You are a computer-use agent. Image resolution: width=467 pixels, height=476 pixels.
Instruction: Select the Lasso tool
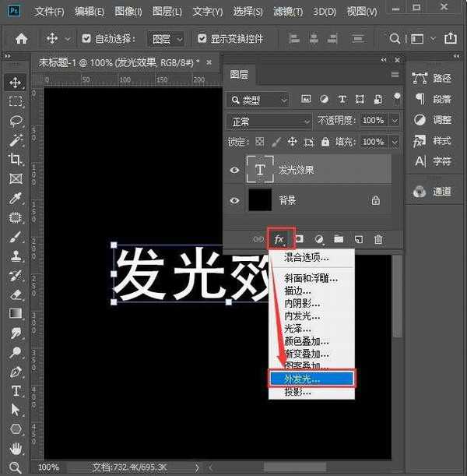pyautogui.click(x=15, y=121)
